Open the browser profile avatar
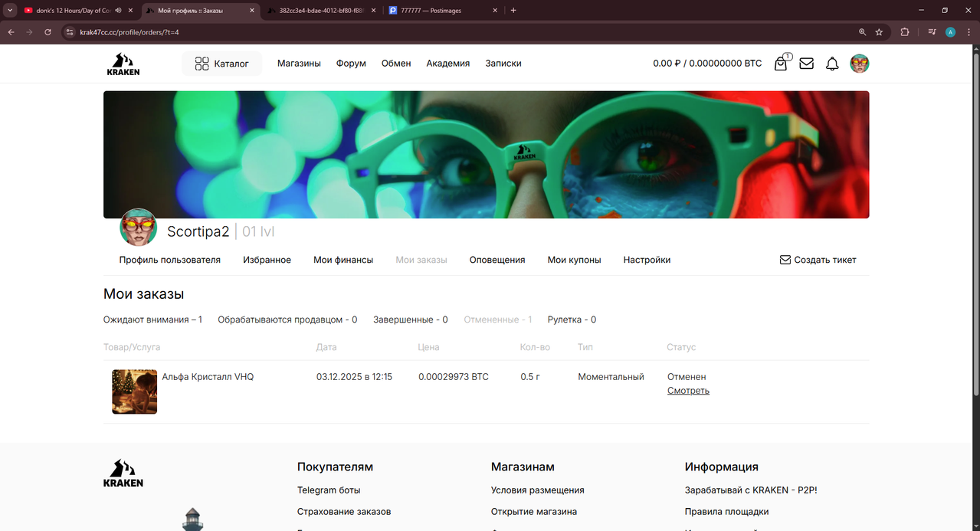The width and height of the screenshot is (980, 531). click(x=950, y=32)
